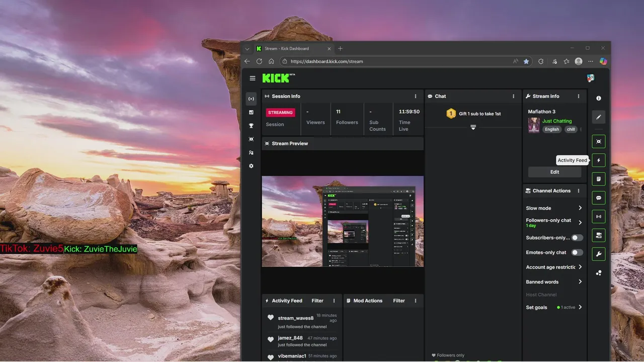644x362 pixels.
Task: Open Filter in Mod Actions panel
Action: click(399, 301)
